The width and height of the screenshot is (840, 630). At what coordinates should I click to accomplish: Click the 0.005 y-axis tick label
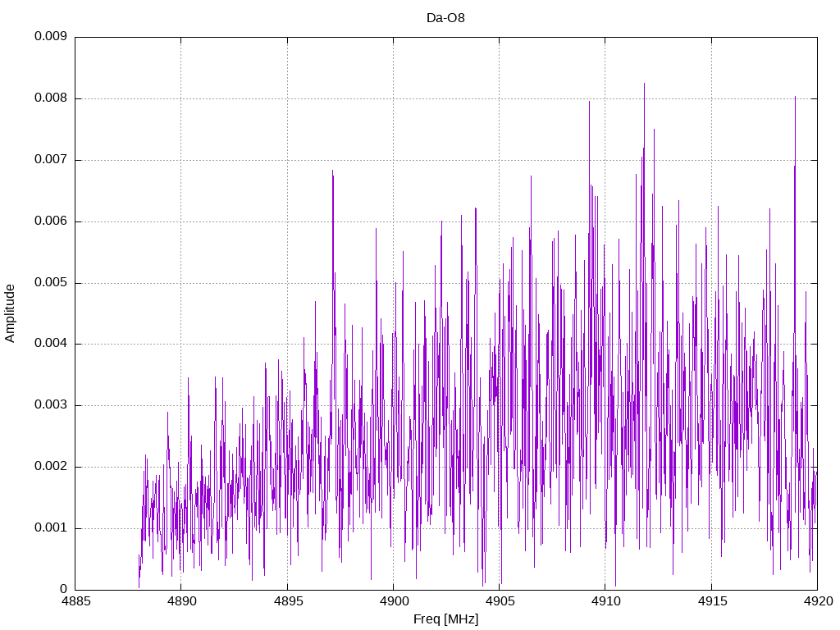51,282
